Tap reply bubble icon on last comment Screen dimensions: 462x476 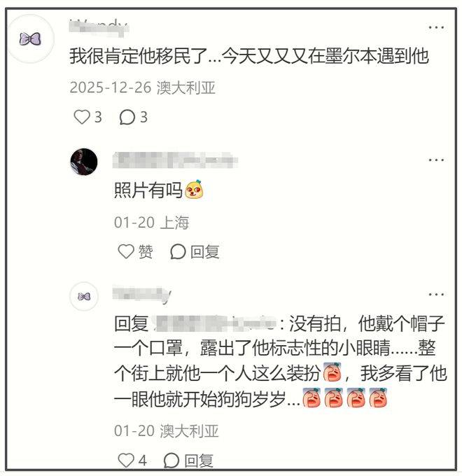[171, 461]
